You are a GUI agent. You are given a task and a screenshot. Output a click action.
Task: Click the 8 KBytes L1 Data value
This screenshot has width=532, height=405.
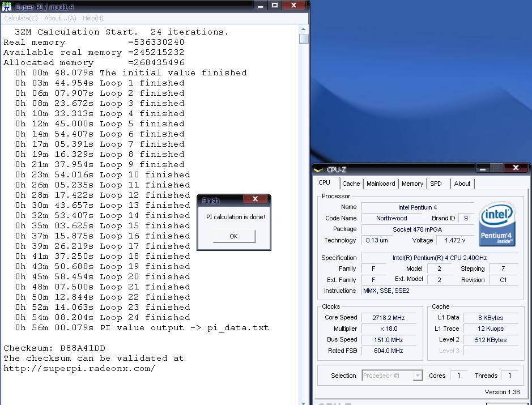[491, 318]
